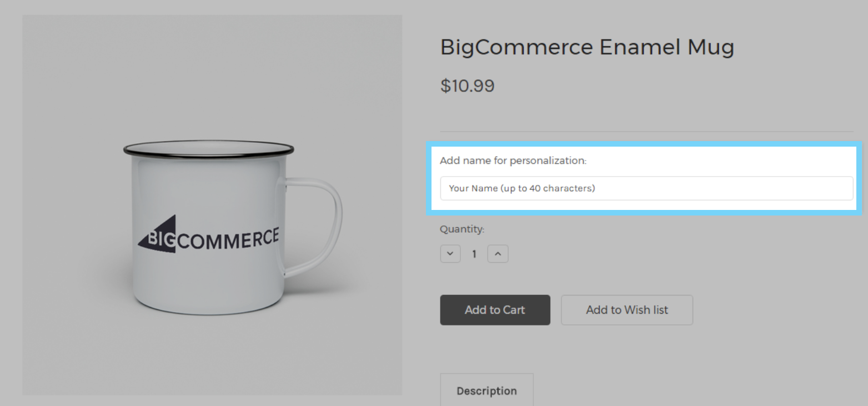Click the Quantity label

pos(462,229)
